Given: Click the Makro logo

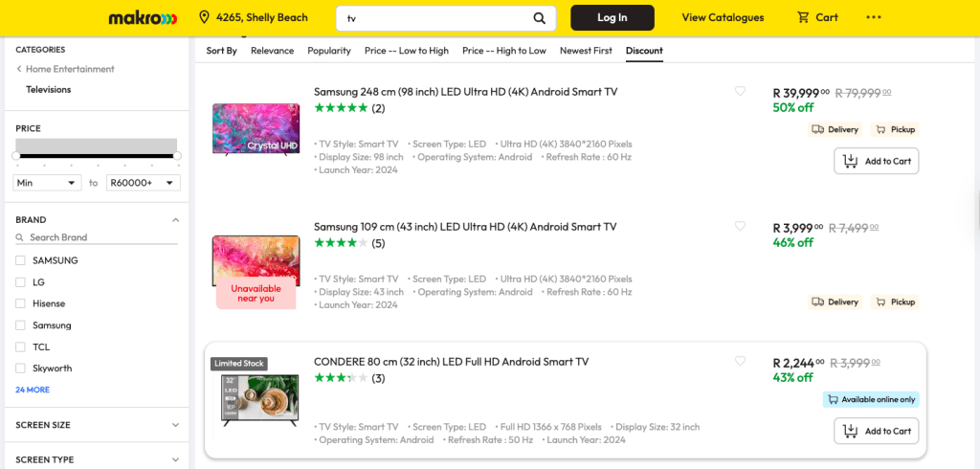Looking at the screenshot, I should click(x=144, y=17).
